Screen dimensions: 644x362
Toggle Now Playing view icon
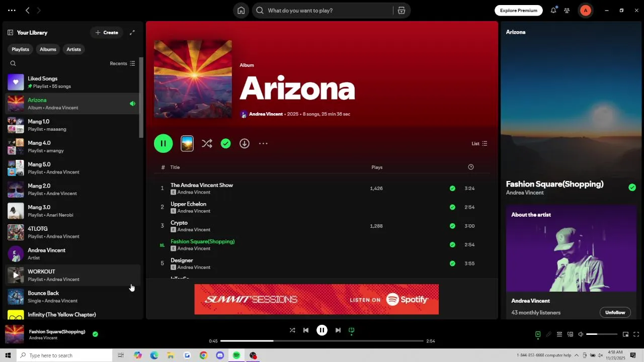[538, 334]
